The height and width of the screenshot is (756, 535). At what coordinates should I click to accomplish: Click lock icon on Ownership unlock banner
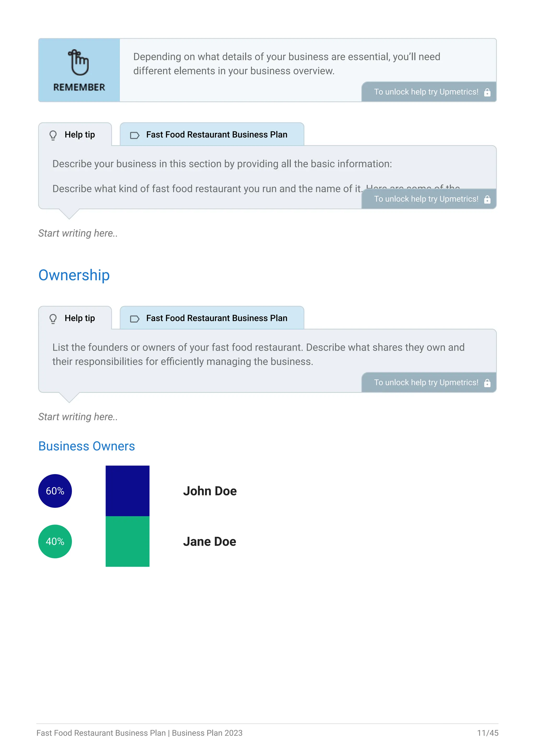coord(487,383)
